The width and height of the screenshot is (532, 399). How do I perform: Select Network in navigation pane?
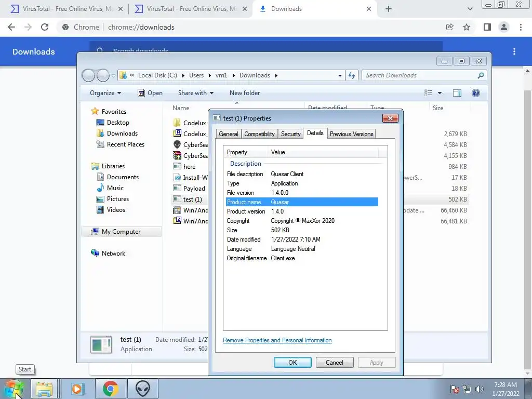(x=113, y=253)
